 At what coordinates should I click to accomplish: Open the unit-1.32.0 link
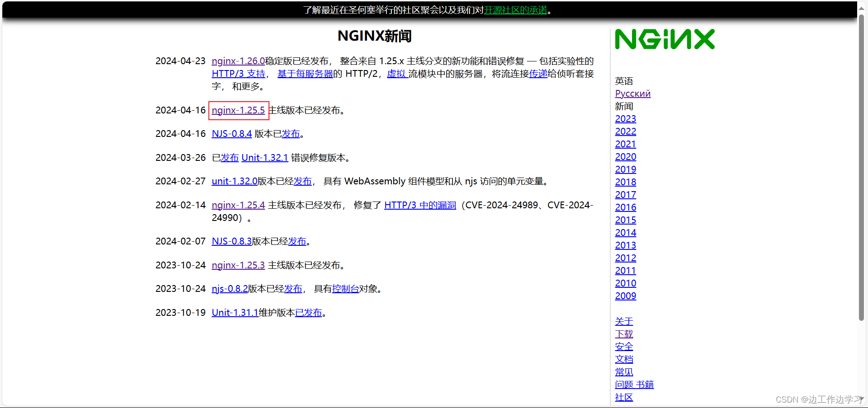pyautogui.click(x=234, y=181)
